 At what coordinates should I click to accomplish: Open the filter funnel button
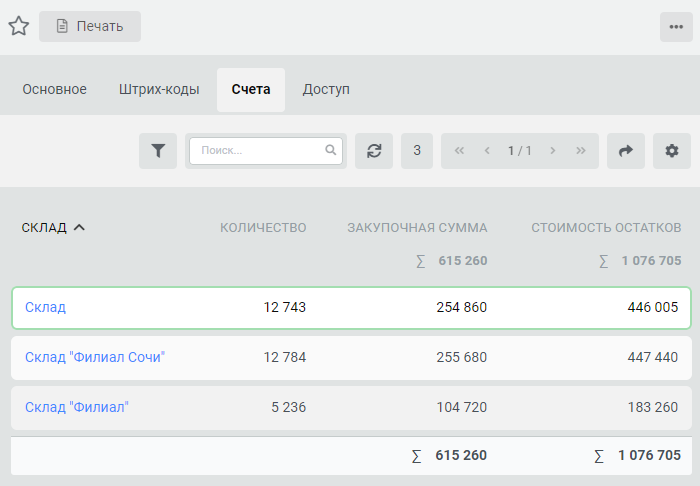click(x=158, y=151)
